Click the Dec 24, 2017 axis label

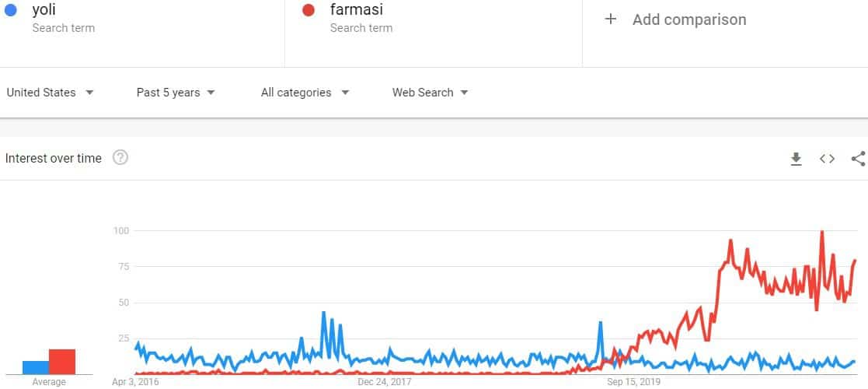(384, 382)
